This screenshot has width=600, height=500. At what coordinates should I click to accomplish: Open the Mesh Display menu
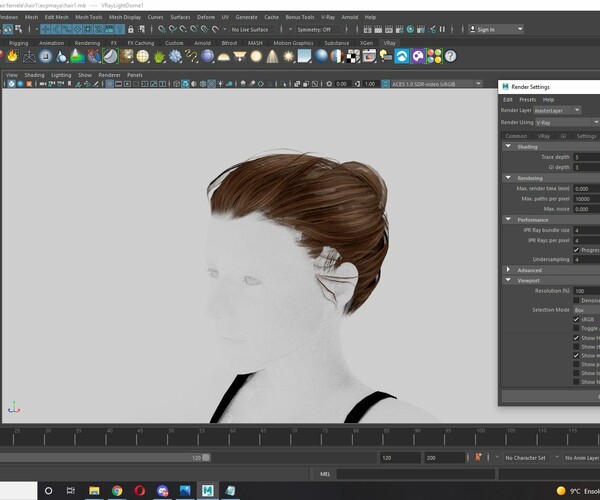tap(125, 17)
